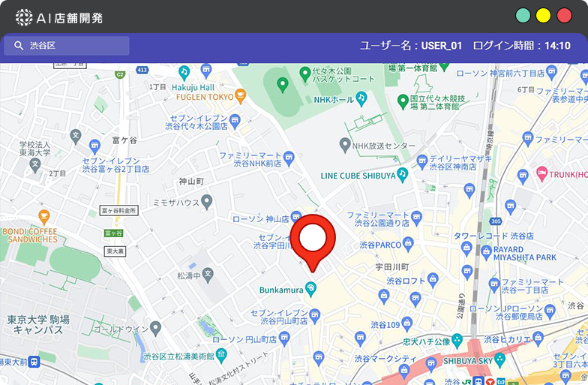Click 渋谷ヒカリエ shopping pin
The height and width of the screenshot is (385, 588).
tap(538, 338)
